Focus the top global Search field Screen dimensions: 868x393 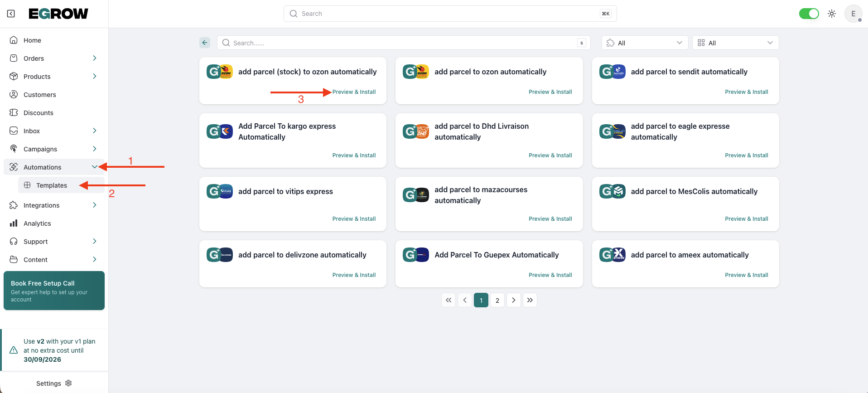[450, 14]
